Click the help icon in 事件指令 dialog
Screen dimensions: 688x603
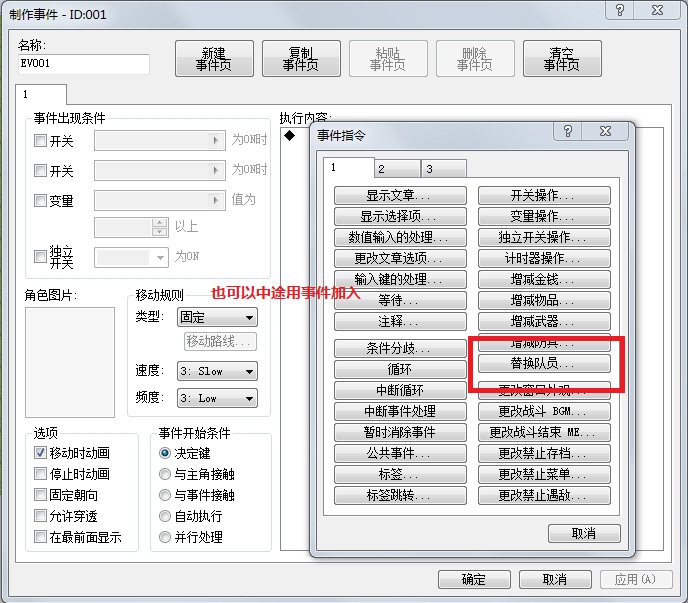(568, 131)
